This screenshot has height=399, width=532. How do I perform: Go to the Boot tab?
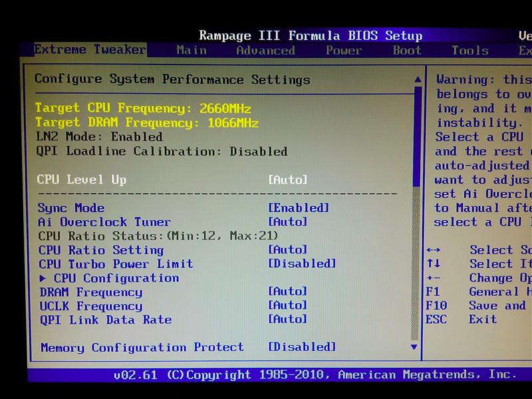point(406,51)
